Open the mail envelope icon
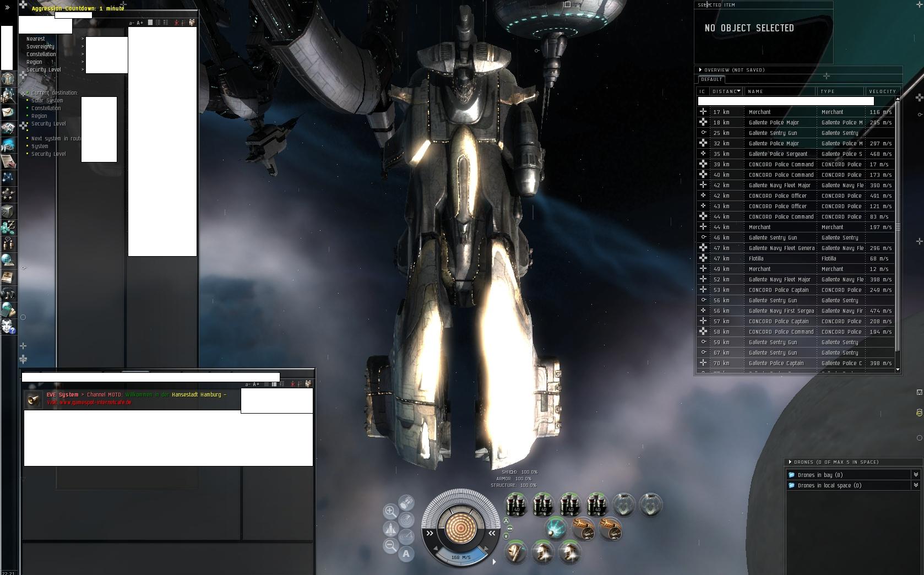924x575 pixels. click(8, 112)
